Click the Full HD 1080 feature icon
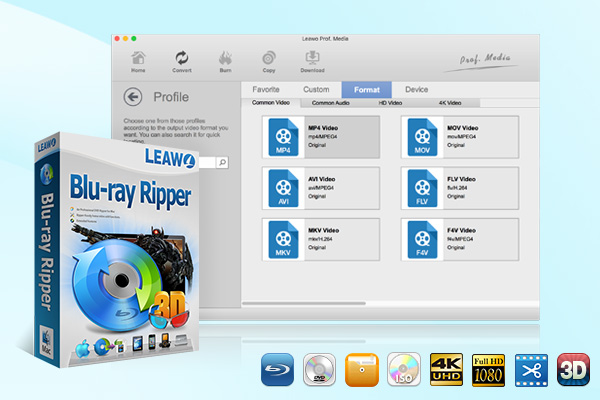 coord(488,369)
